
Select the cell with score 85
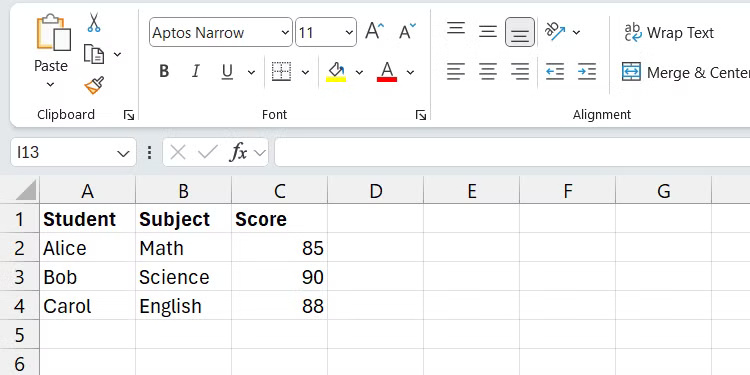click(280, 248)
